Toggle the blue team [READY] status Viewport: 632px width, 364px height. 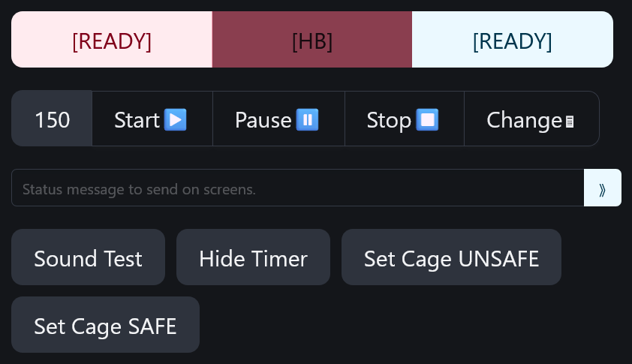pos(513,40)
